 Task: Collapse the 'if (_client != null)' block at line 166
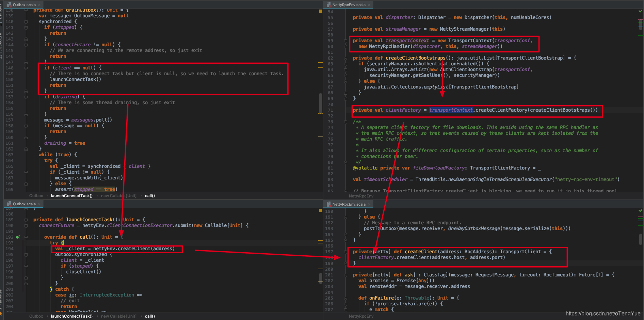pyautogui.click(x=26, y=172)
